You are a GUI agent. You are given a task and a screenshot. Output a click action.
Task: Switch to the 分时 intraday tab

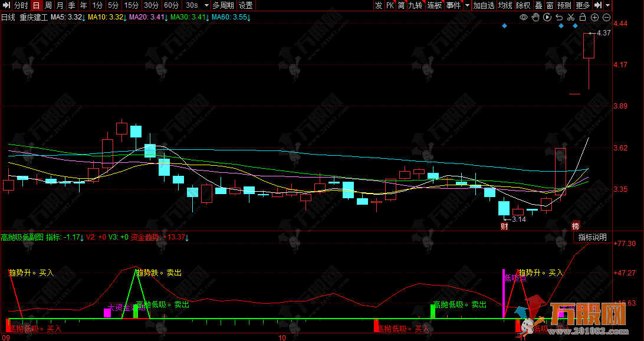(x=20, y=5)
